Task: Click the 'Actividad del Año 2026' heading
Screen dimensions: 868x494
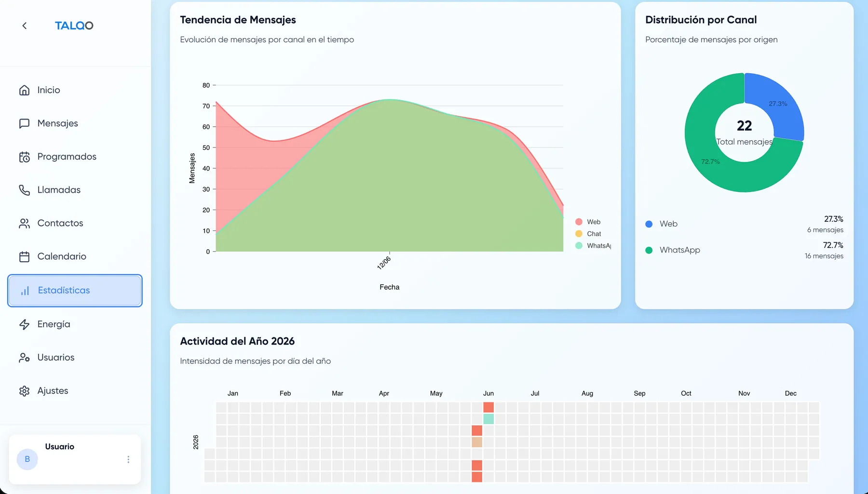Action: tap(237, 341)
